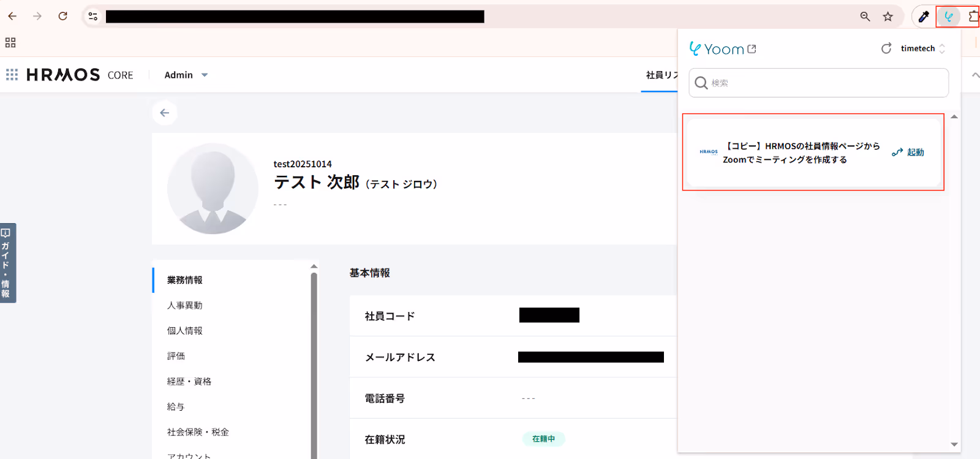Open HRMOS app launcher grid icon
The image size is (980, 459).
pyautogui.click(x=12, y=75)
